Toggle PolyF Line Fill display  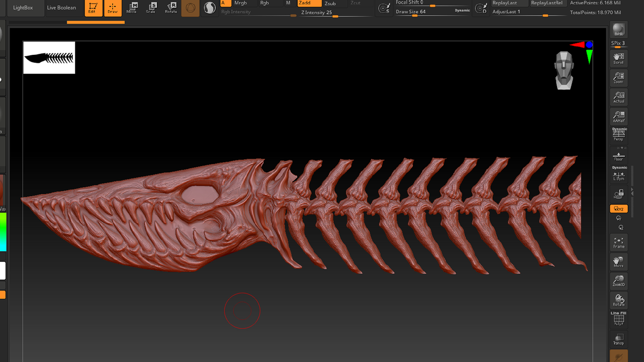[618, 319]
